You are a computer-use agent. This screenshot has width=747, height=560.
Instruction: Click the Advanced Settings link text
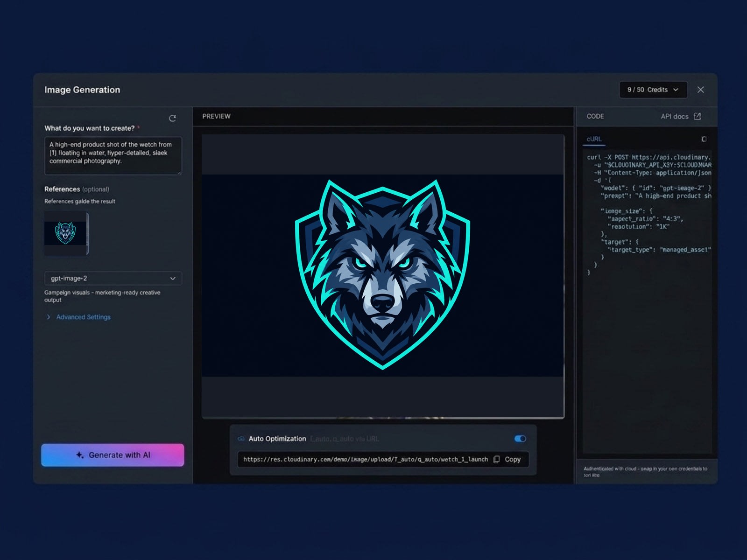pyautogui.click(x=84, y=317)
